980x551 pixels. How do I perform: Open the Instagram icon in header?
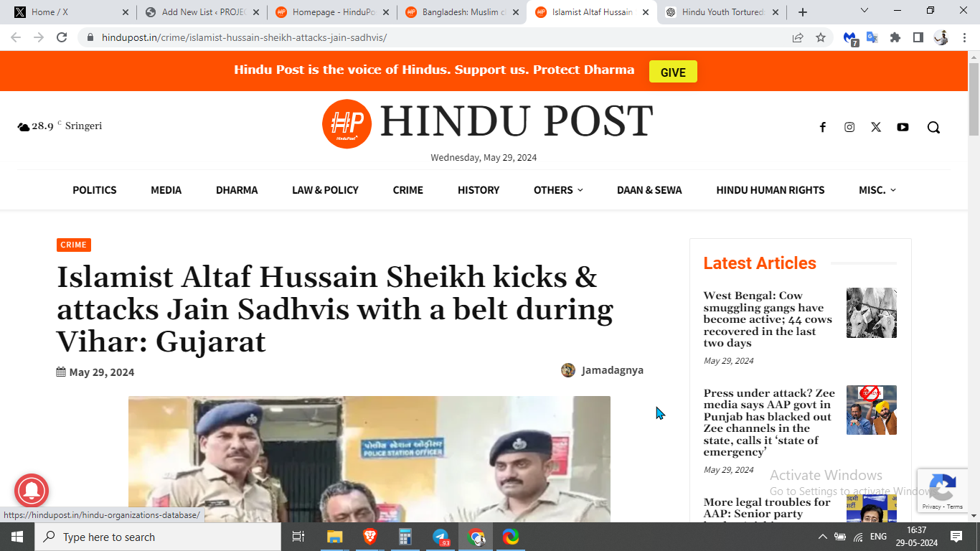point(849,127)
